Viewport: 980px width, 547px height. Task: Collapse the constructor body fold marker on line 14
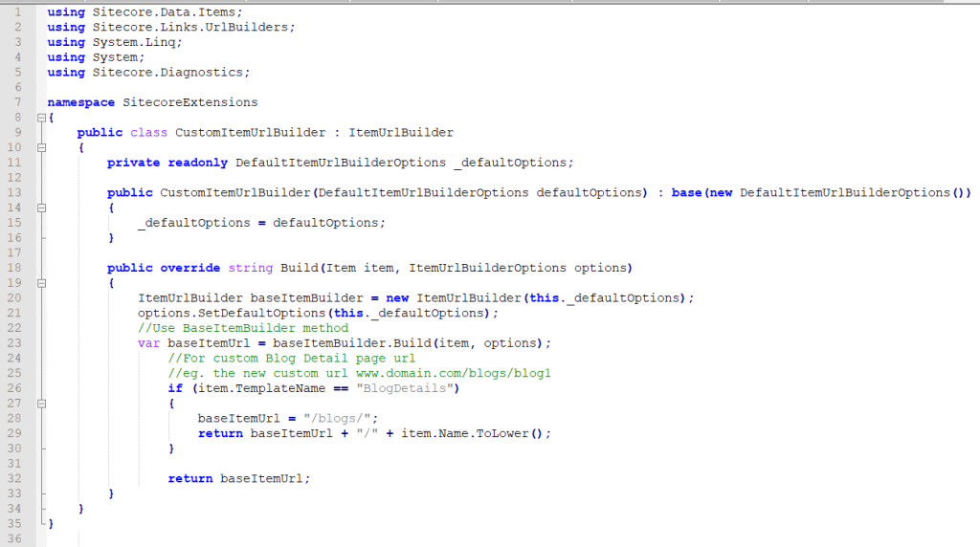click(x=41, y=208)
